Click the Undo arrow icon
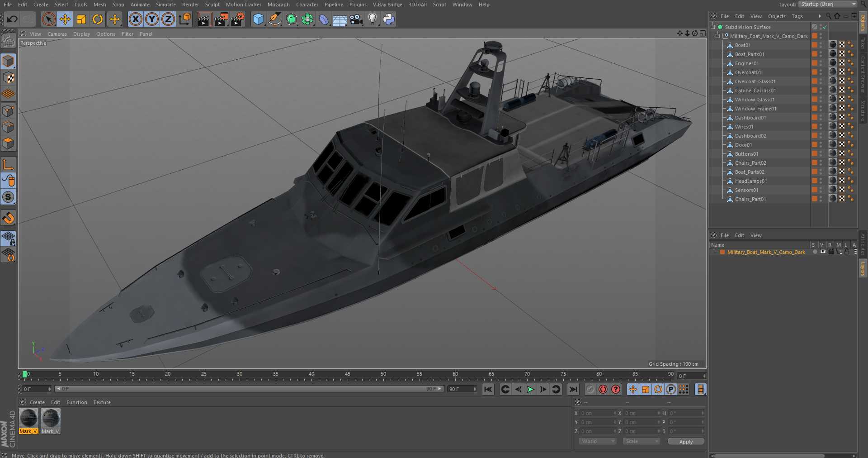868x458 pixels. (12, 19)
